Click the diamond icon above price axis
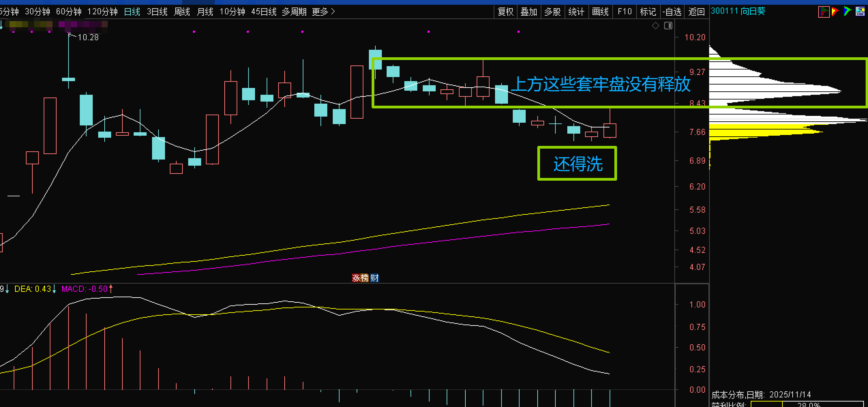Image resolution: width=868 pixels, height=407 pixels. (655, 26)
